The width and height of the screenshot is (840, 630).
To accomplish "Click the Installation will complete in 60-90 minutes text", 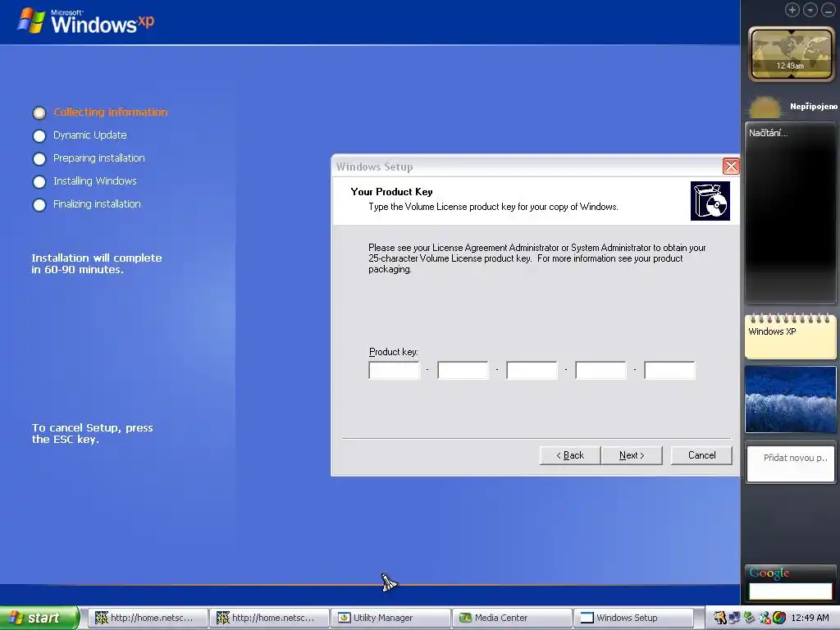I will (97, 263).
